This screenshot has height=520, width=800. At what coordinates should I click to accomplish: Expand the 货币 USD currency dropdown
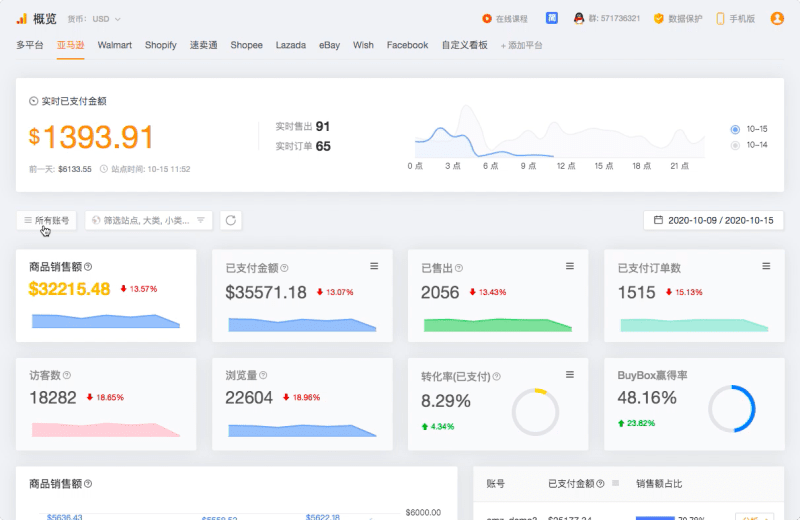click(94, 19)
